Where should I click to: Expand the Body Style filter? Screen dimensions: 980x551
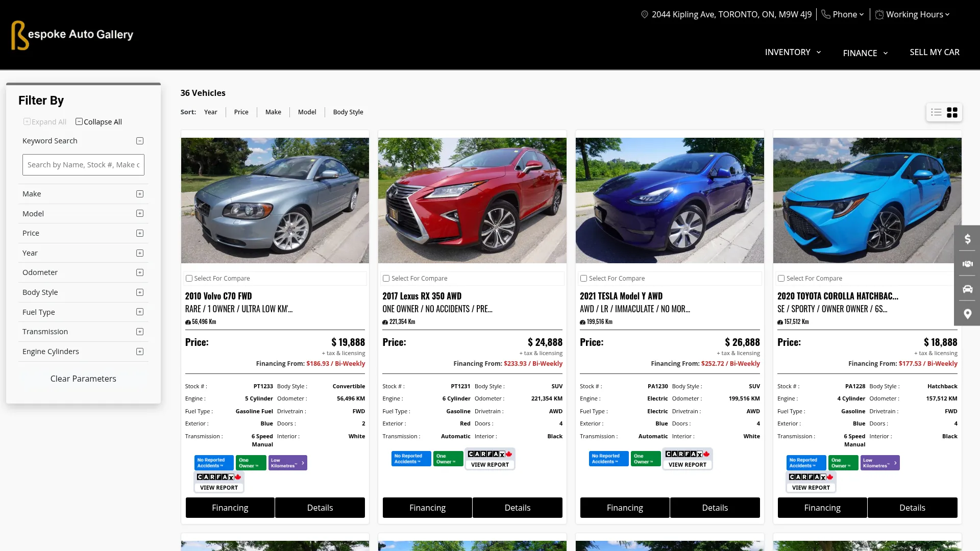click(x=140, y=292)
